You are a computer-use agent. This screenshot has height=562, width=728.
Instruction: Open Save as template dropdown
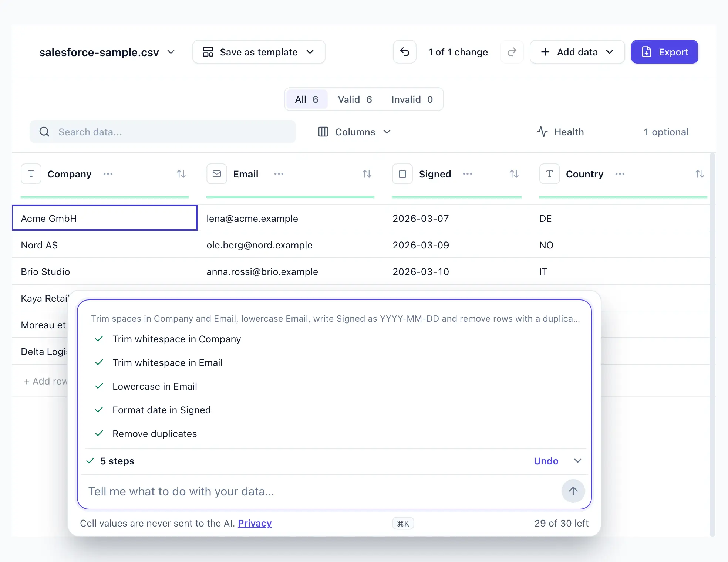click(259, 52)
